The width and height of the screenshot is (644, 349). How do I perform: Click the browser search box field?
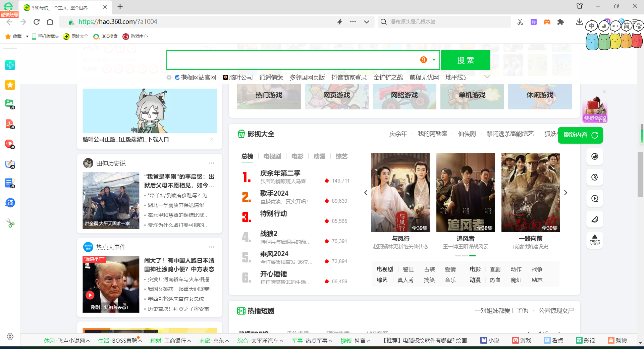[444, 22]
